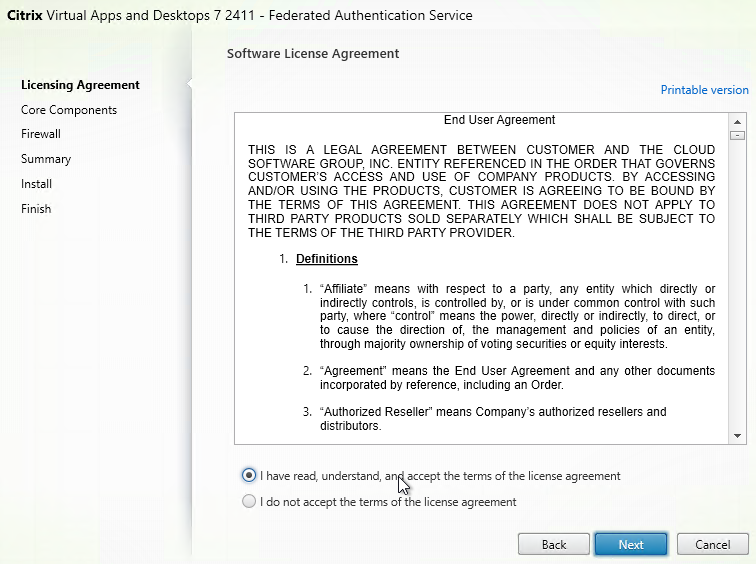The image size is (756, 564).
Task: Select the Finish step in sidebar
Action: pyautogui.click(x=36, y=209)
